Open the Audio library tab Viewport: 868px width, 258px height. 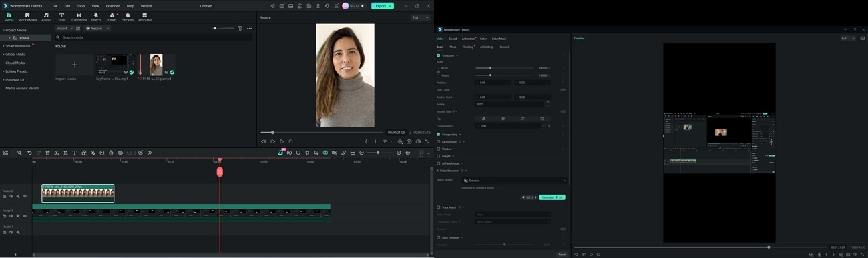point(46,17)
